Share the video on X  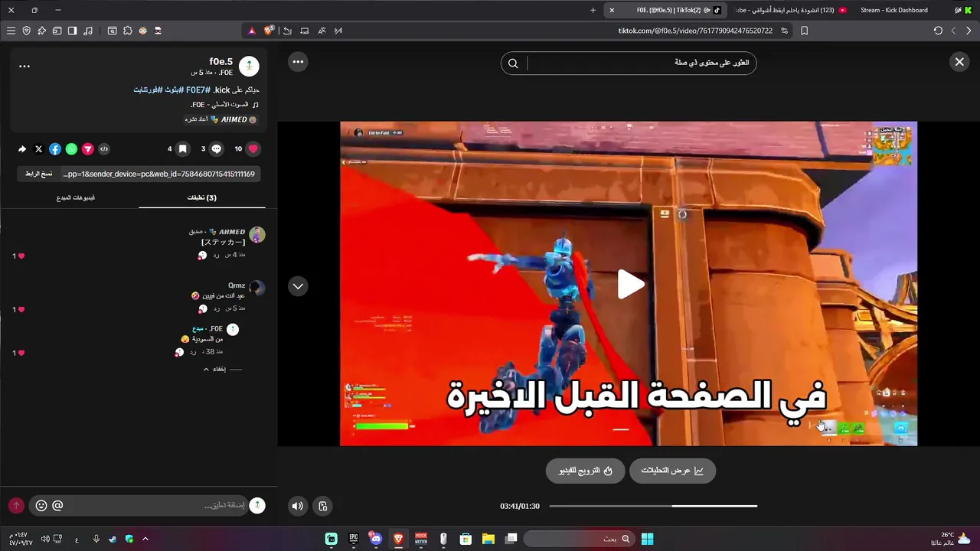pyautogui.click(x=38, y=149)
